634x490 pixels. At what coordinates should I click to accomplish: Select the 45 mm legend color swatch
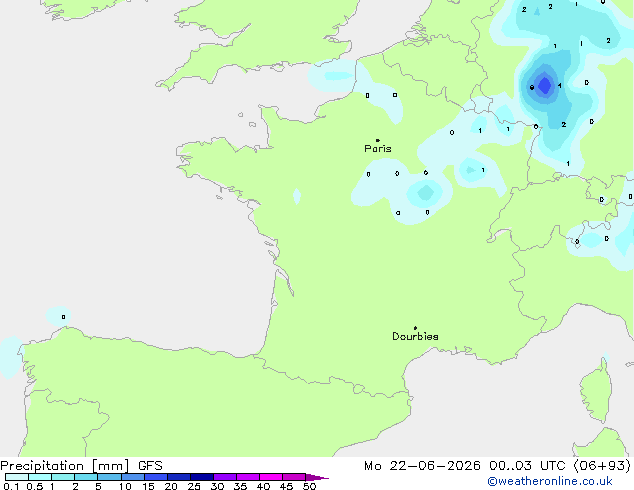coord(294,477)
